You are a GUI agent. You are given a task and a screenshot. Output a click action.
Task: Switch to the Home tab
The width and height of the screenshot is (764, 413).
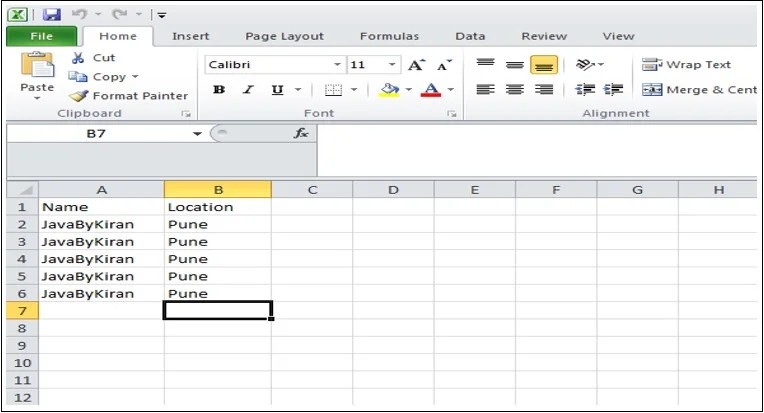[x=118, y=37]
